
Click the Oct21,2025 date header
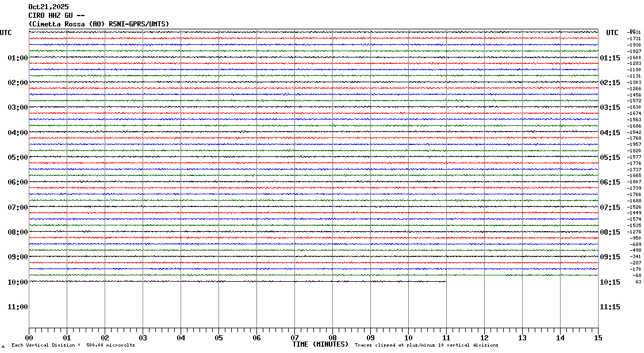[48, 7]
